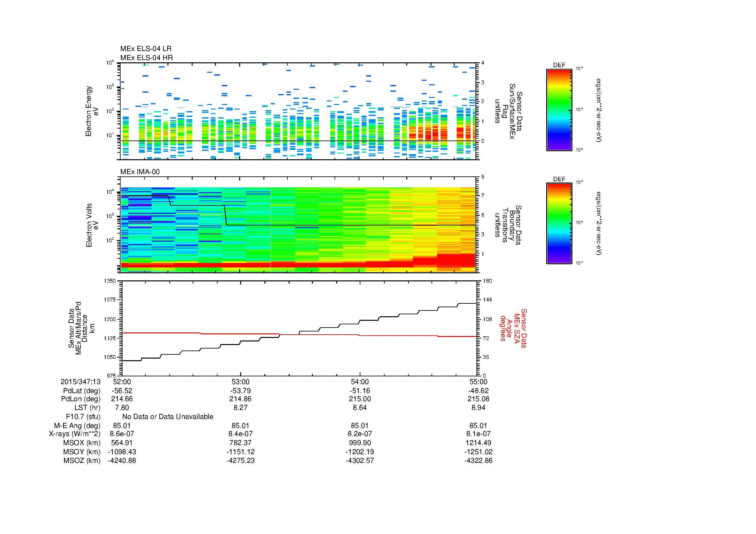Screen dimensions: 756x534
Task: Click the '180' SZA axis tick
Action: (487, 281)
